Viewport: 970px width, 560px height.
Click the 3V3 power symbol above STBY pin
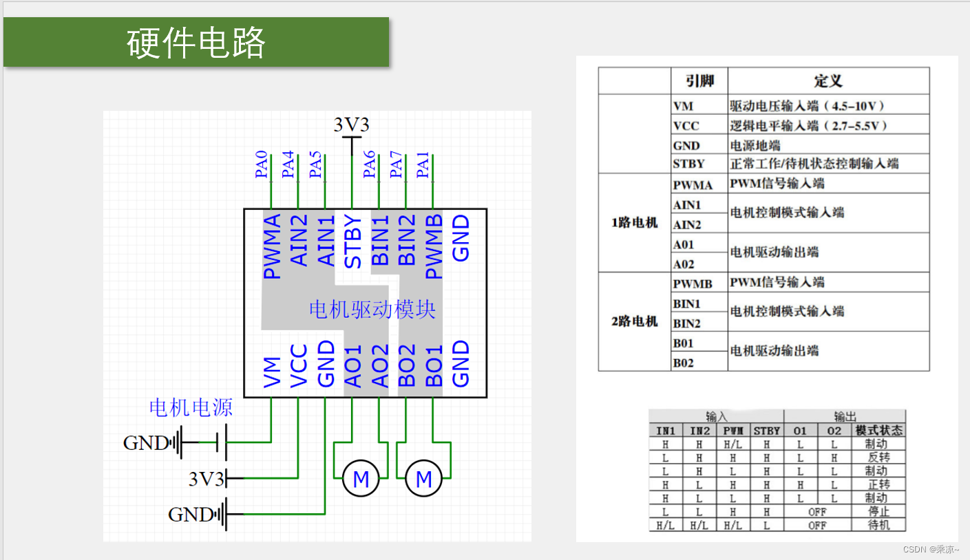[x=352, y=135]
